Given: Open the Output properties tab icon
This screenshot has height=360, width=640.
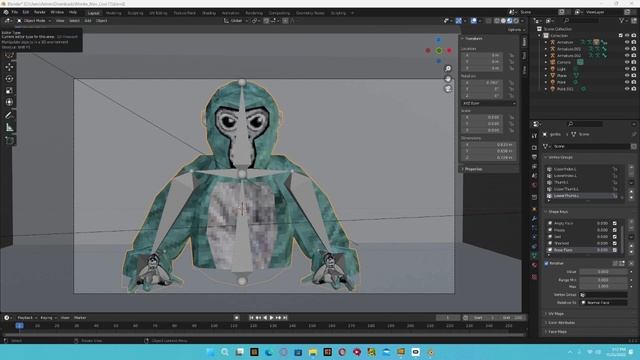Looking at the screenshot, I should click(x=534, y=157).
